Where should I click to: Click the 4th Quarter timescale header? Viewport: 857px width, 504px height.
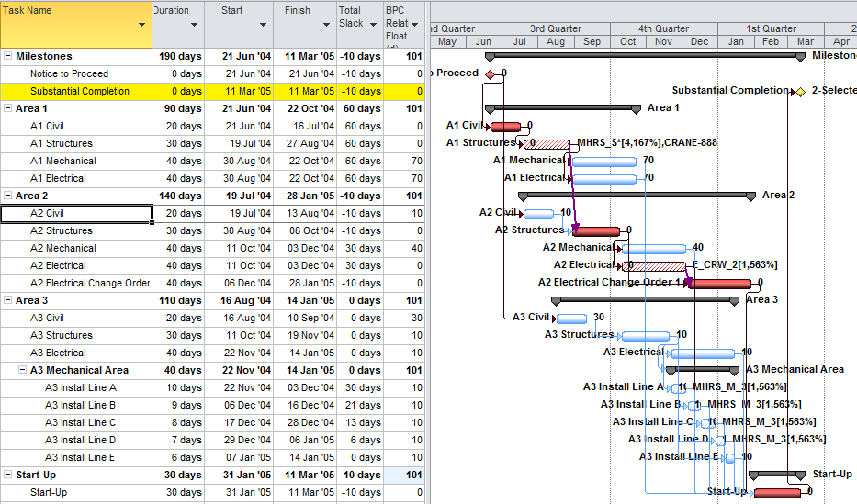tap(663, 29)
